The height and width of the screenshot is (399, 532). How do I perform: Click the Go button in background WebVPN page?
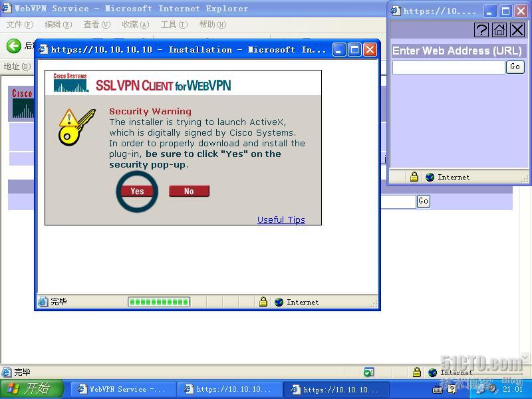423,201
